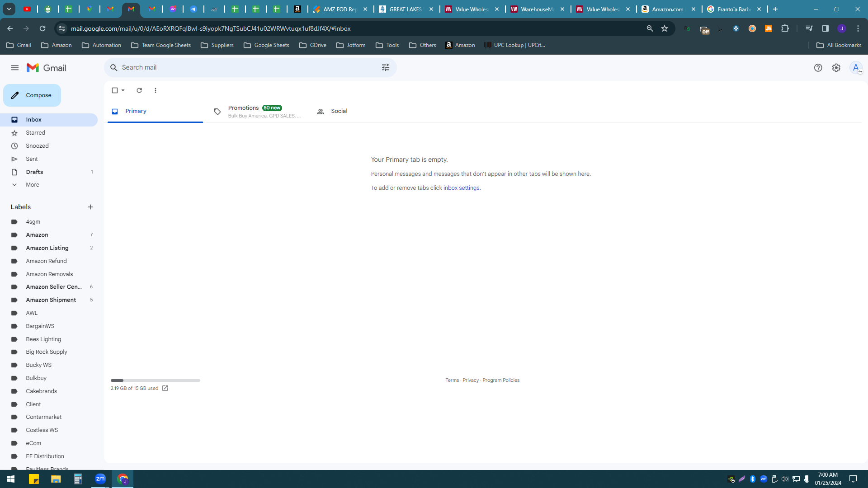This screenshot has height=488, width=868.
Task: Open the Chrome side panel icon
Action: tap(826, 28)
